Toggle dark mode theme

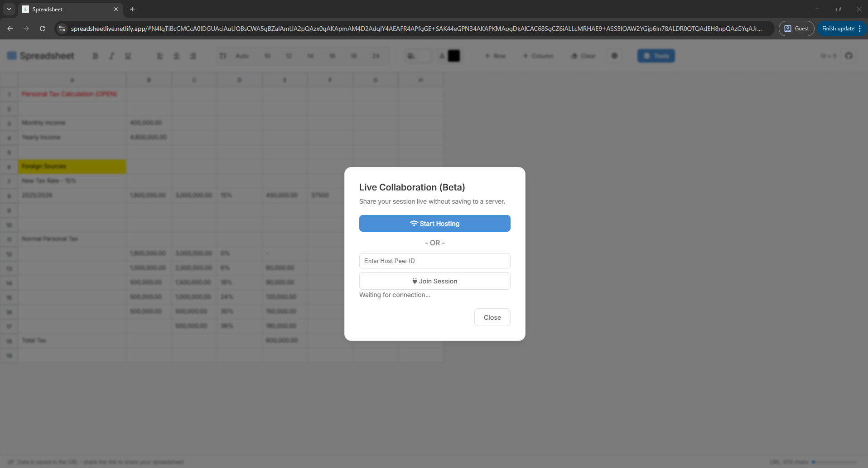coord(615,55)
